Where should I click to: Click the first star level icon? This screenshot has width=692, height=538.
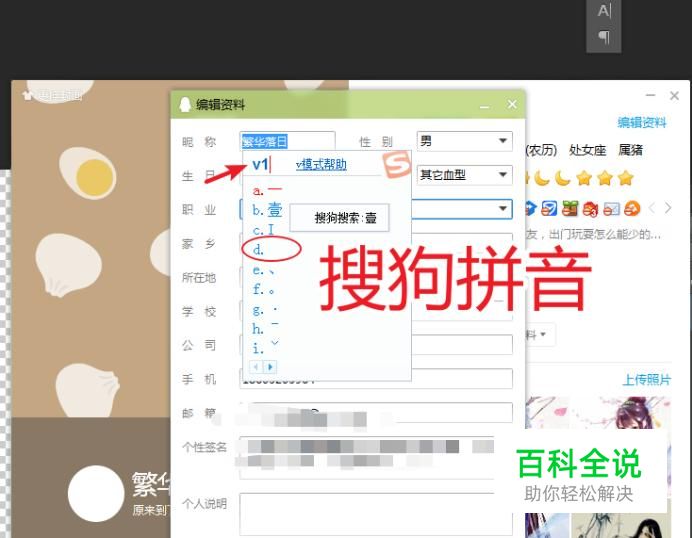(583, 178)
